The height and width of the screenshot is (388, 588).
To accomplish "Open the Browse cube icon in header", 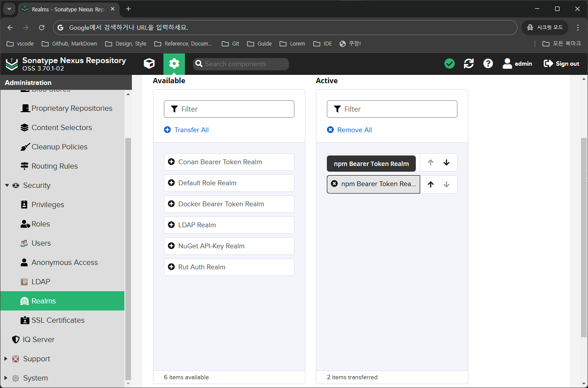I will tap(149, 64).
